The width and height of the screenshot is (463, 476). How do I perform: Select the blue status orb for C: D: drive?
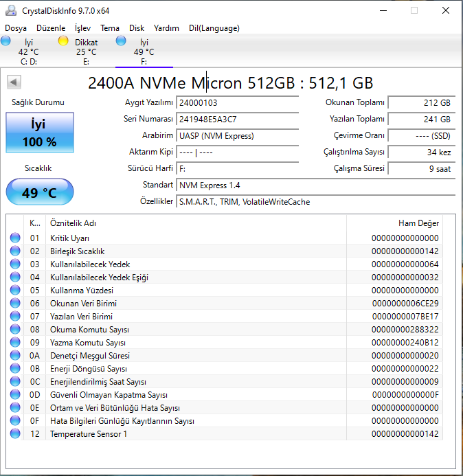coord(5,41)
